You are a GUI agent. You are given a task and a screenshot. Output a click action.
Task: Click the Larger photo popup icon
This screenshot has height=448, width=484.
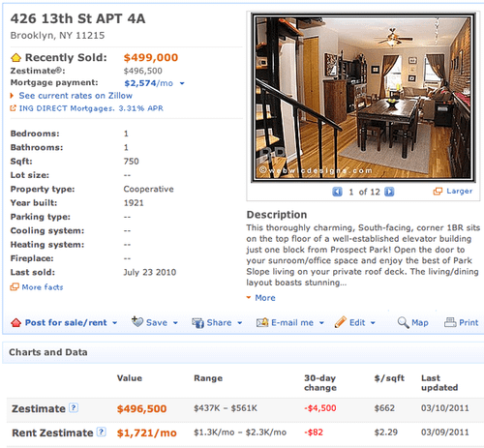point(438,192)
